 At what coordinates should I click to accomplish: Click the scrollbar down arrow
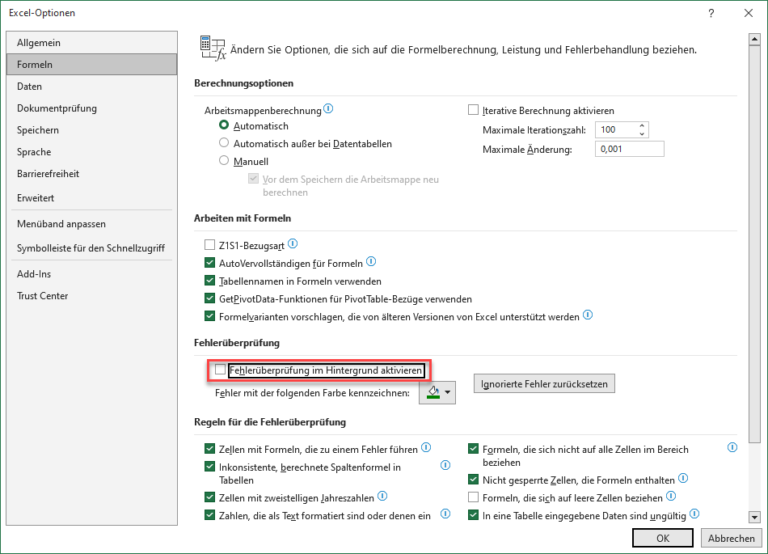pos(754,517)
